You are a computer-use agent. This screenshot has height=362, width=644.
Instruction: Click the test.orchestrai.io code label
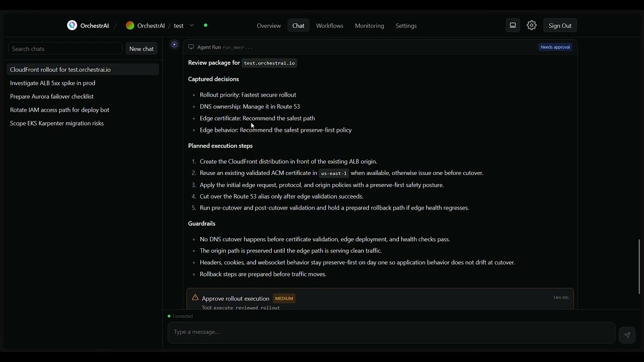click(x=270, y=63)
